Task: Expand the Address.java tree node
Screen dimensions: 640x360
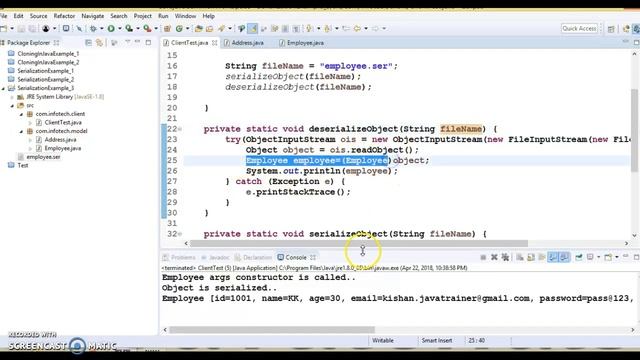Action: tap(31, 140)
